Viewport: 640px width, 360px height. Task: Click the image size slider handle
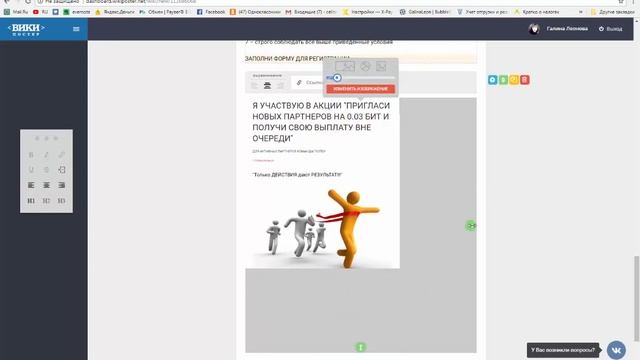click(x=337, y=78)
